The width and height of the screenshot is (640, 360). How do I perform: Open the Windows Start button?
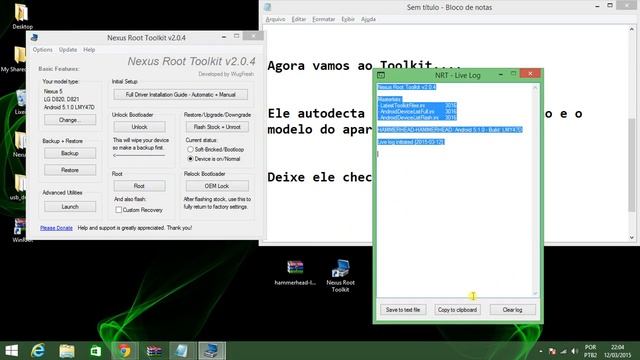11,351
